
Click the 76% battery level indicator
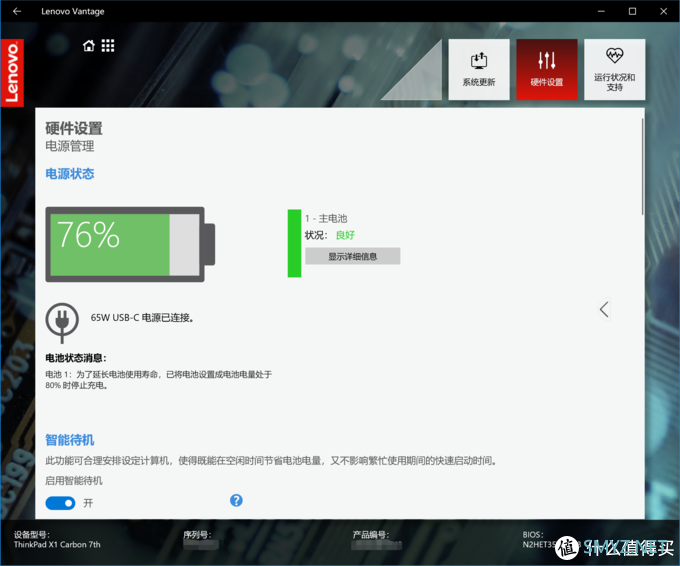tap(130, 245)
